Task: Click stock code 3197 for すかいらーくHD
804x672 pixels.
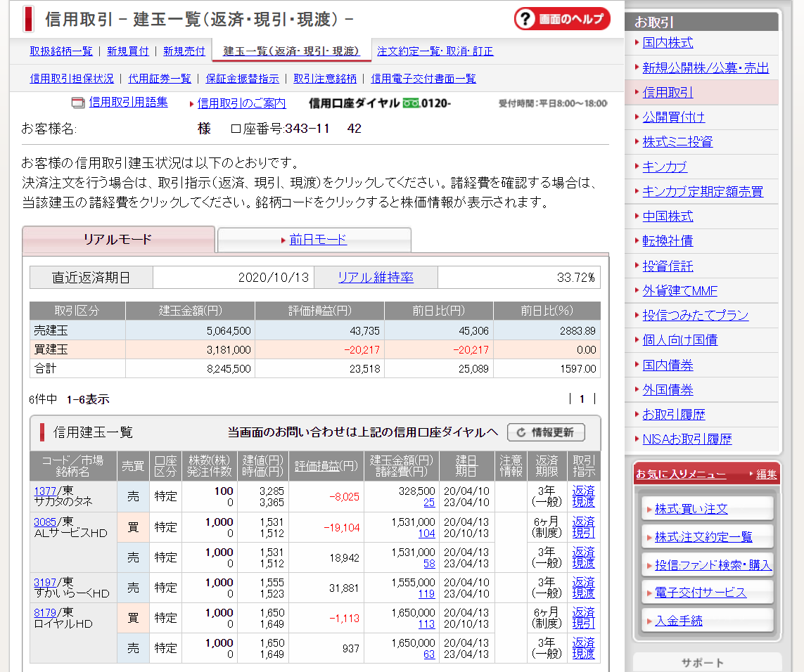Action: (x=45, y=582)
